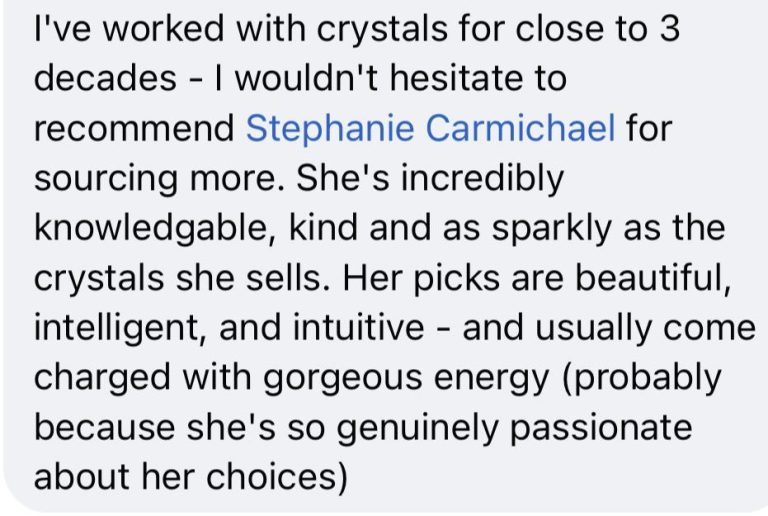768x516 pixels.
Task: Click the word 'decades' in the message
Action: point(105,78)
